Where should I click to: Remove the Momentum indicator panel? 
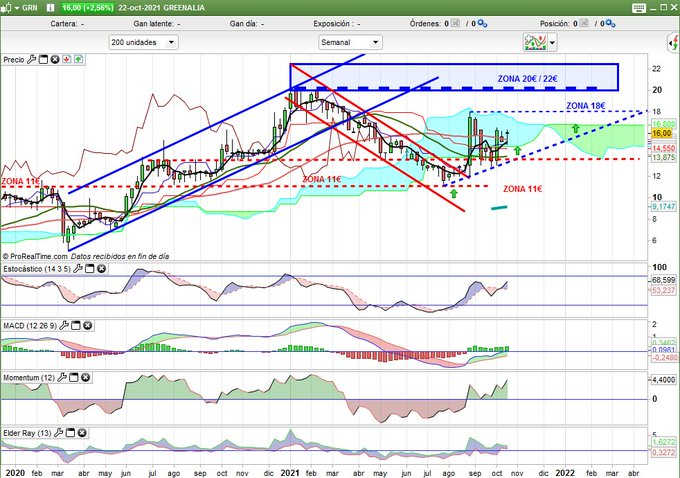85,377
